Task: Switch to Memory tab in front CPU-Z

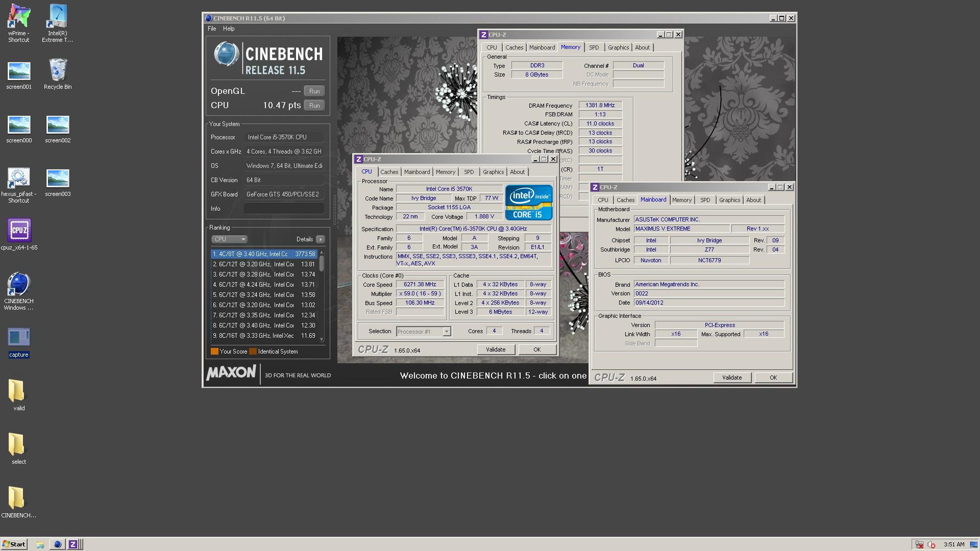Action: click(x=446, y=172)
